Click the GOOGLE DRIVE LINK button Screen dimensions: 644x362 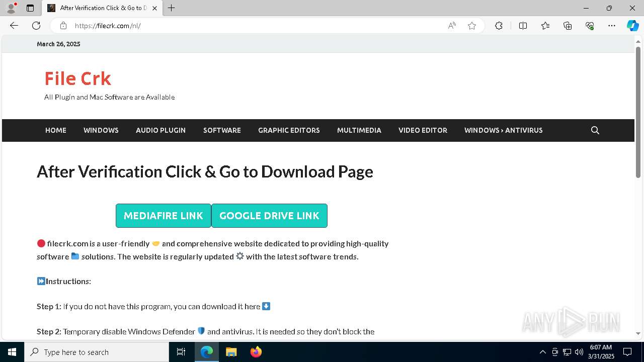269,216
